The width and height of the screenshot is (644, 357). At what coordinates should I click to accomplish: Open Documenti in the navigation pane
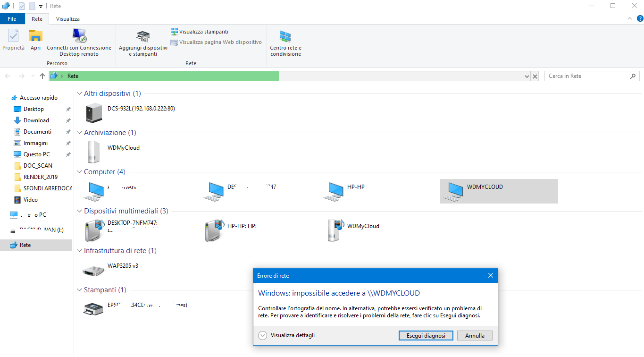coord(37,132)
